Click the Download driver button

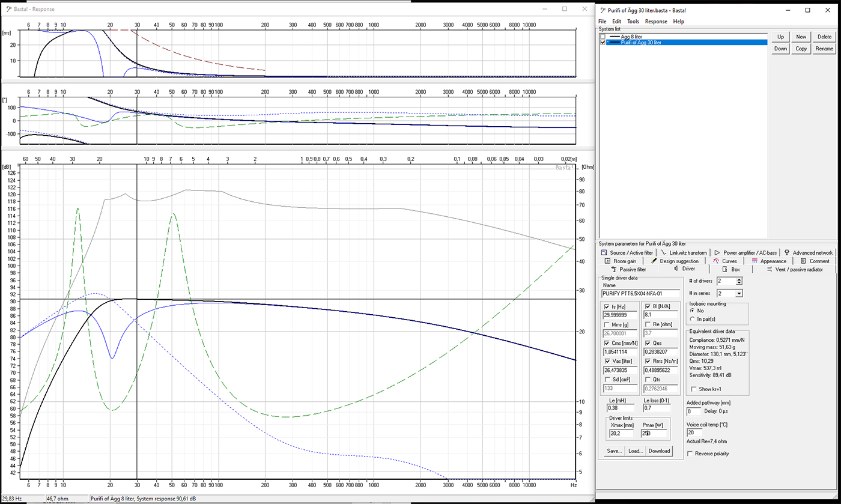click(x=660, y=451)
